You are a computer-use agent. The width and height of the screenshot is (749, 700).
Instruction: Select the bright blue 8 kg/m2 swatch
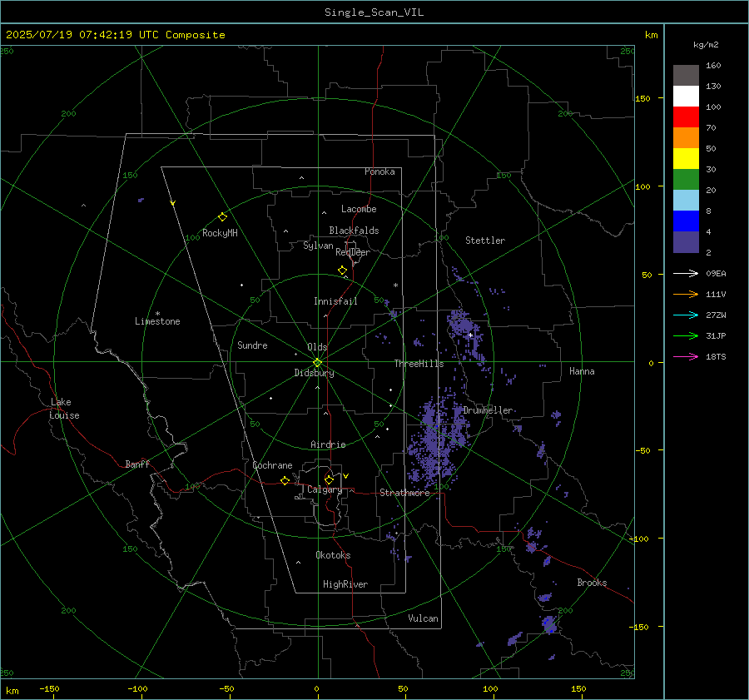pyautogui.click(x=686, y=221)
